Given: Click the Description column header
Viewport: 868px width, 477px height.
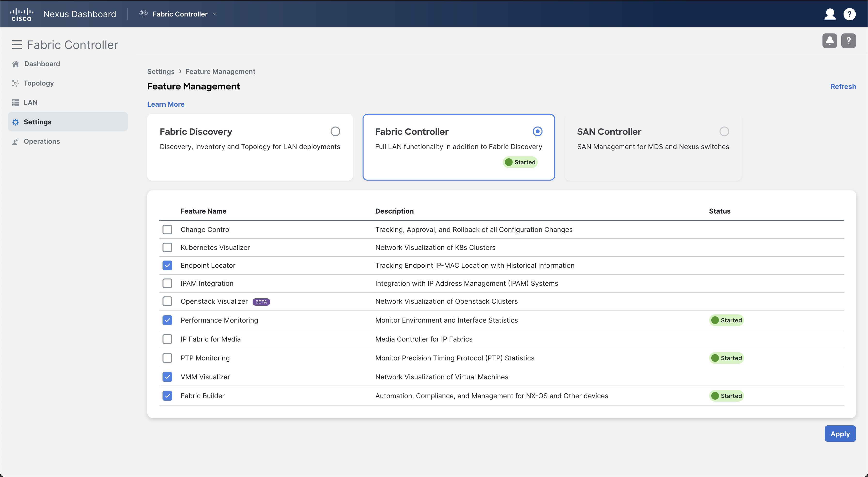Looking at the screenshot, I should pyautogui.click(x=394, y=211).
